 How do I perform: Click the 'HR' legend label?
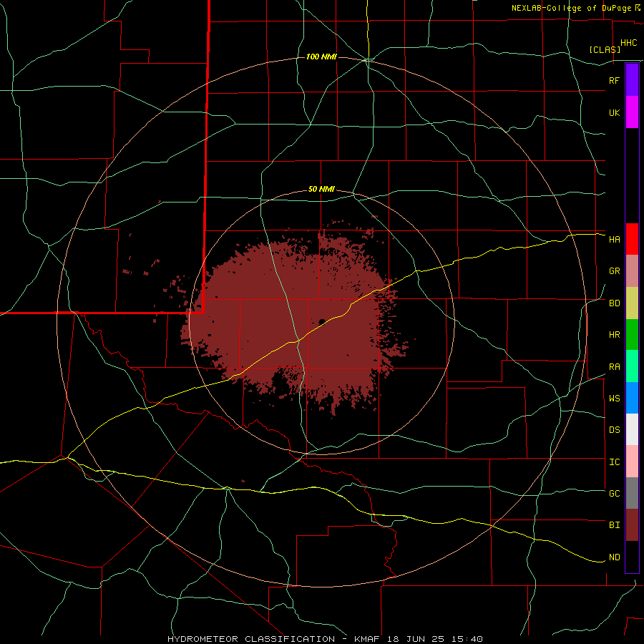615,335
